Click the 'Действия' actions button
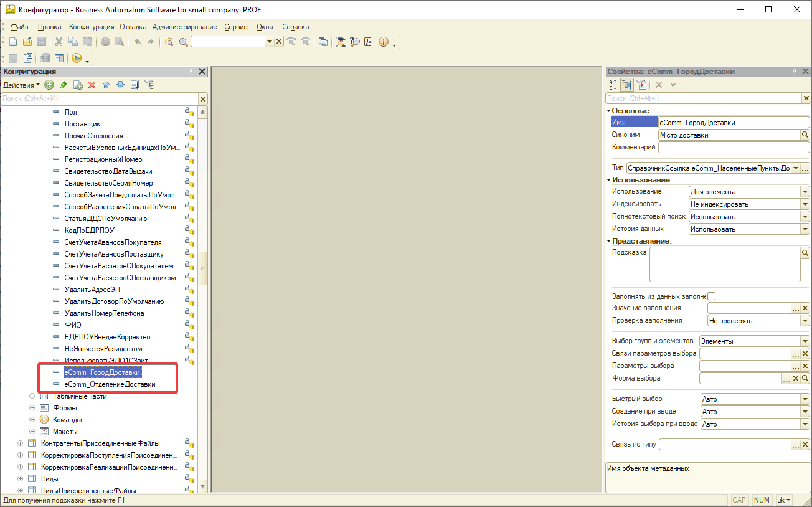The width and height of the screenshot is (812, 507). [x=21, y=85]
